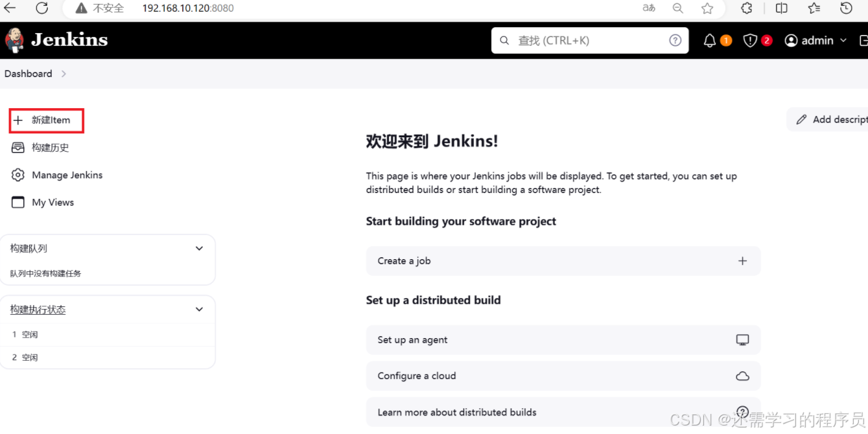Click the pencil icon of Add description
This screenshot has height=434, width=868.
pyautogui.click(x=802, y=119)
